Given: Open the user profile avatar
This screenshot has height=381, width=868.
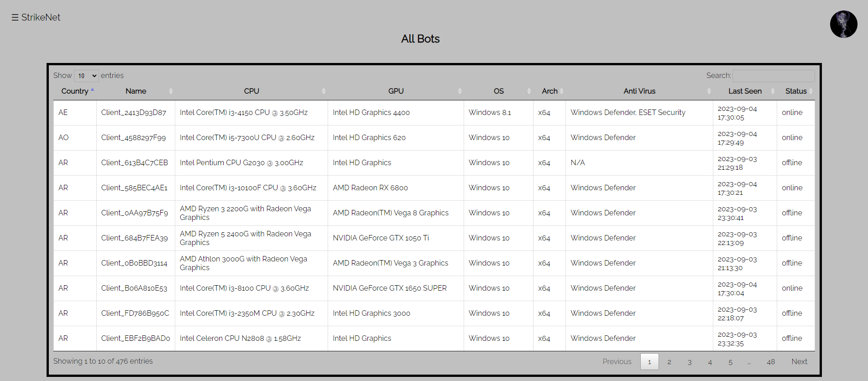Looking at the screenshot, I should coord(843,24).
